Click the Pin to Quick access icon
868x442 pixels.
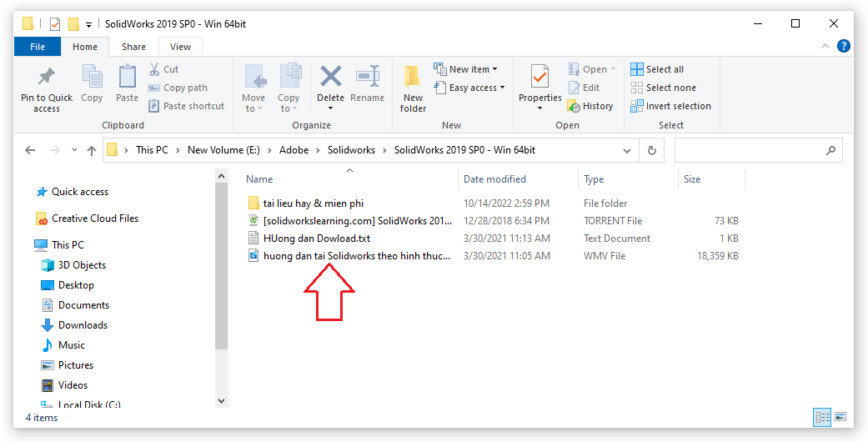(x=46, y=78)
